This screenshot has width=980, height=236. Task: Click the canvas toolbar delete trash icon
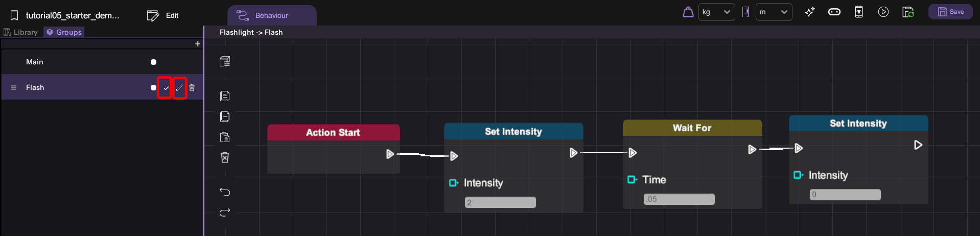pyautogui.click(x=225, y=157)
